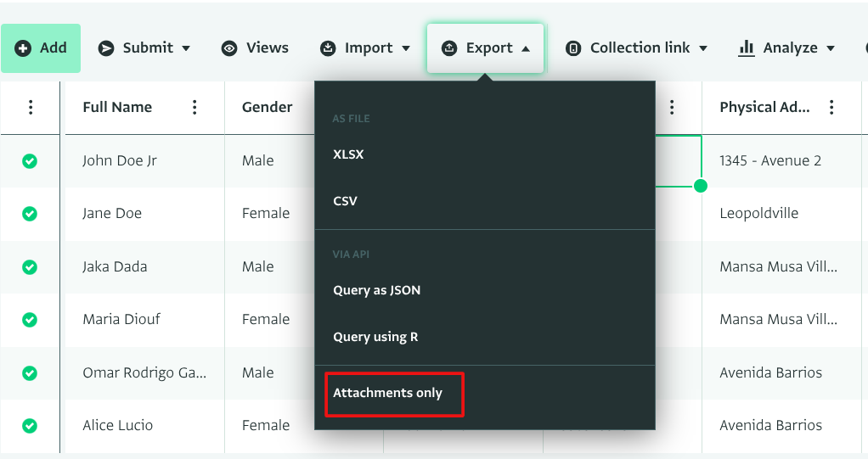Click the Import download icon
This screenshot has height=459, width=868.
pyautogui.click(x=328, y=48)
